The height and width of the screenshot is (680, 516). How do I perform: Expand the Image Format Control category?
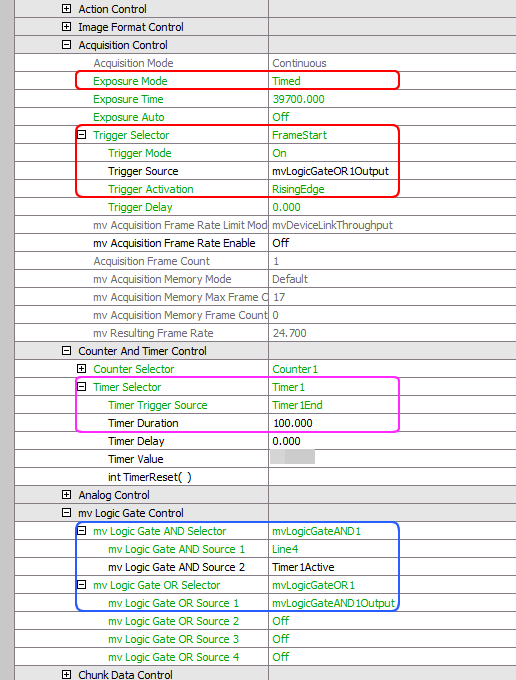pyautogui.click(x=66, y=26)
